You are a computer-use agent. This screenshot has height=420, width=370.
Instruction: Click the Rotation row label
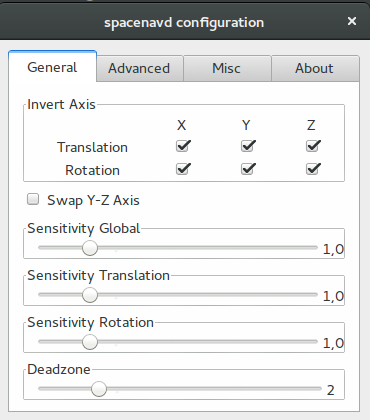click(92, 170)
